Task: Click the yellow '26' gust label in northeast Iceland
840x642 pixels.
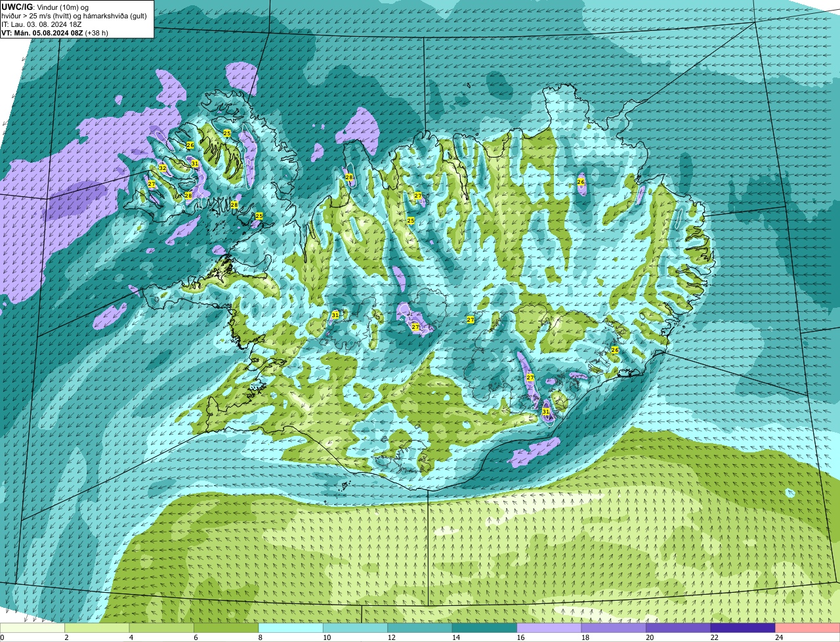Action: [x=581, y=181]
